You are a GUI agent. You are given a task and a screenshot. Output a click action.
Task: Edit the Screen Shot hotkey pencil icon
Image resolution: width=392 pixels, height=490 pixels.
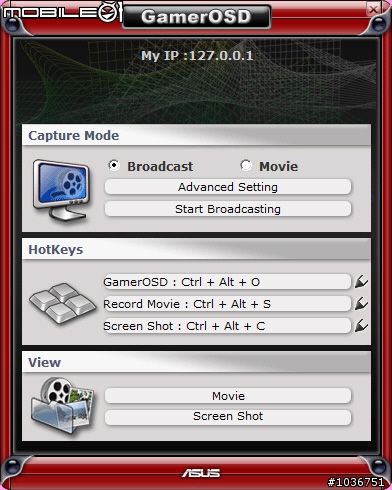tap(361, 326)
